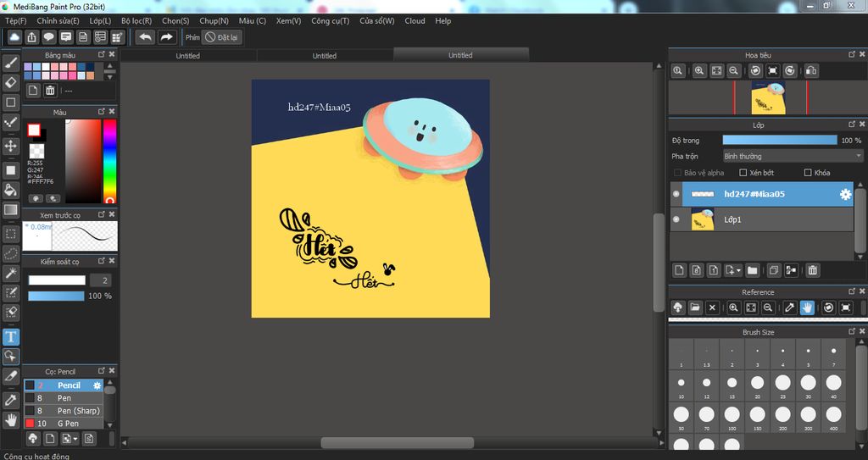868x460 pixels.
Task: Click the rainbow hue slider bar
Action: 109,161
